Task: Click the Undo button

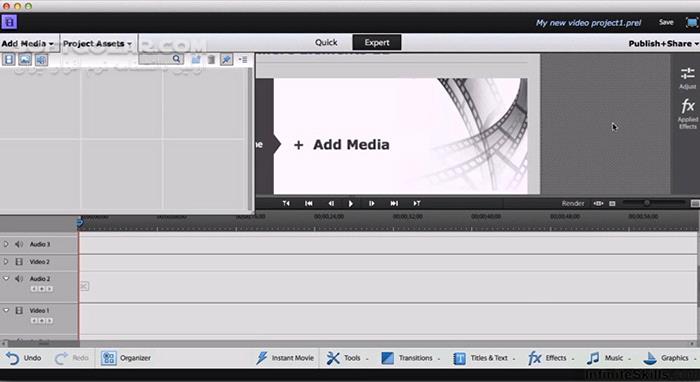Action: [x=23, y=358]
